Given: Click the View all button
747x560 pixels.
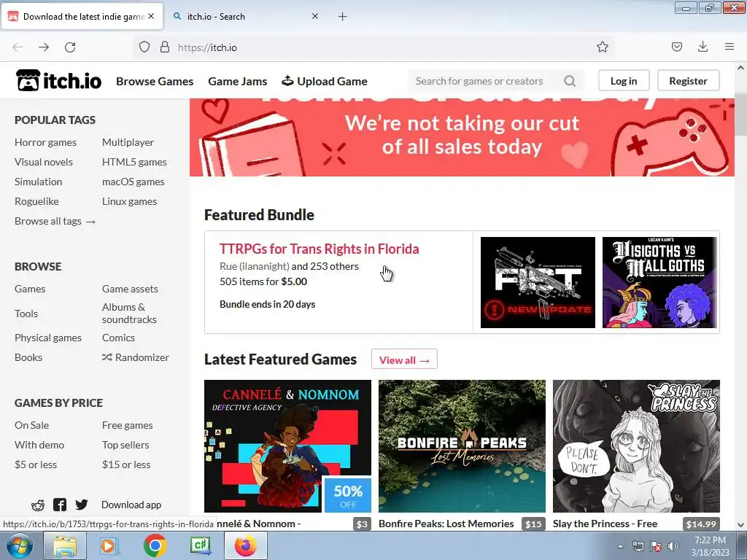Looking at the screenshot, I should (x=404, y=360).
